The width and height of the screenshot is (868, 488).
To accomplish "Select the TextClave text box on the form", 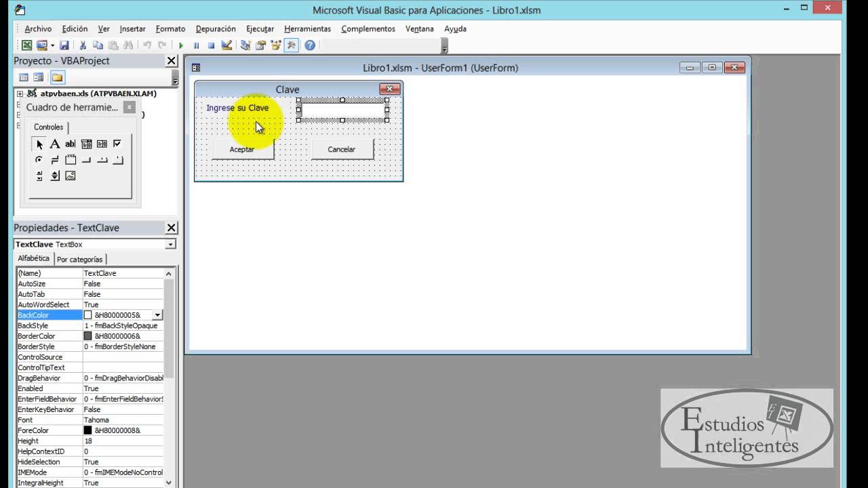I will coord(342,110).
